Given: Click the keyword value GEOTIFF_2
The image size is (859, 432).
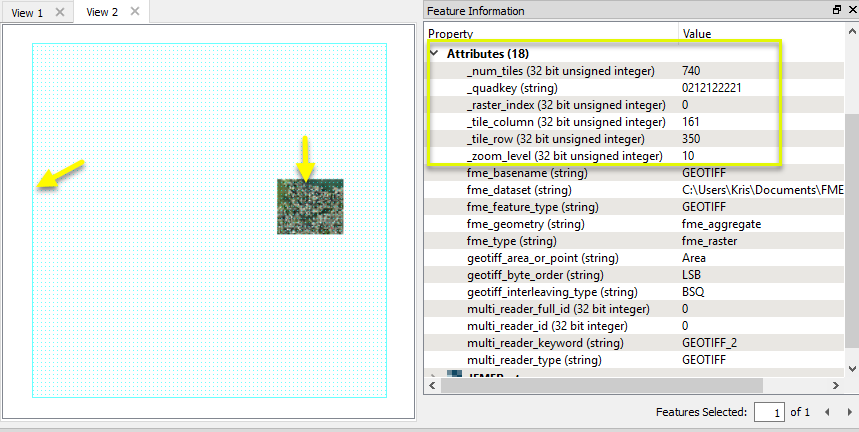Looking at the screenshot, I should [x=709, y=343].
